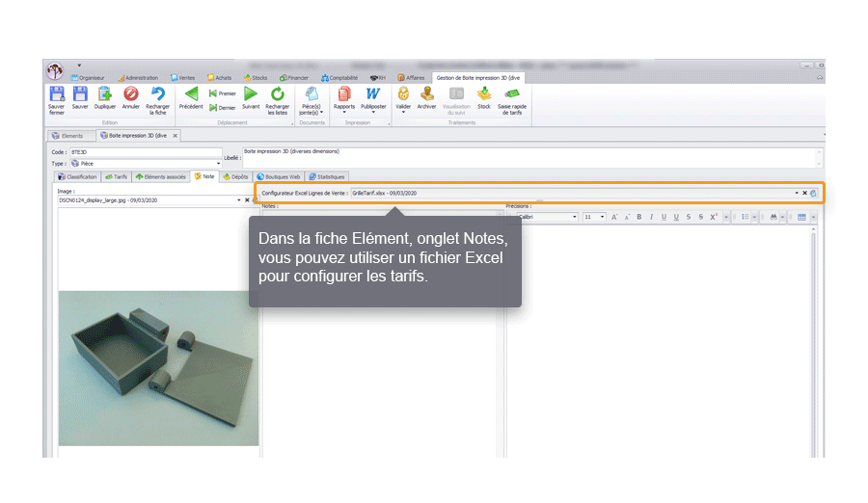Select the Gestion de Boite impression 3D tab
The width and height of the screenshot is (868, 503).
(x=477, y=78)
